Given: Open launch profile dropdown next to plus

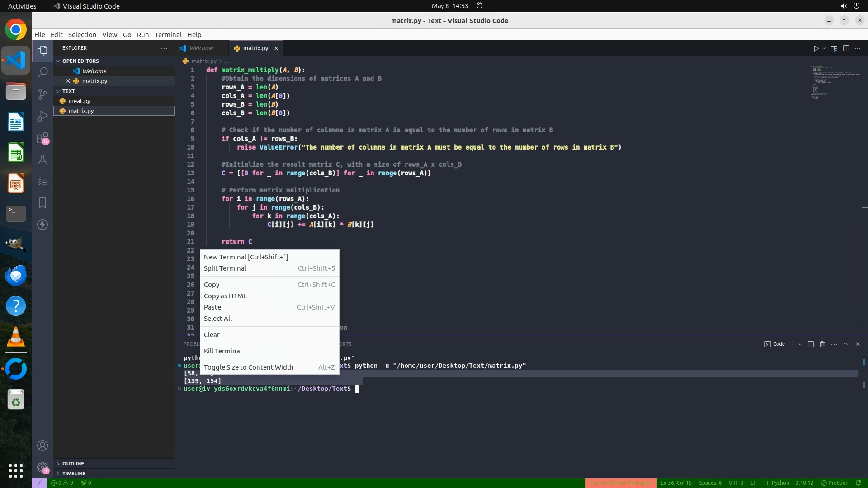Looking at the screenshot, I should pyautogui.click(x=800, y=344).
